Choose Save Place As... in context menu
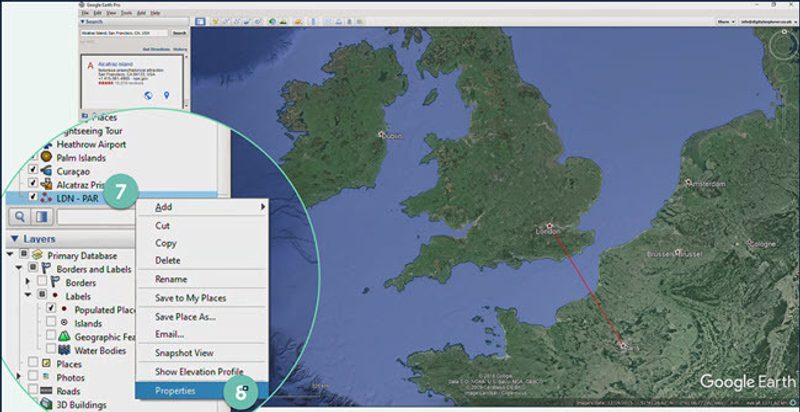The image size is (800, 412). coord(185,317)
